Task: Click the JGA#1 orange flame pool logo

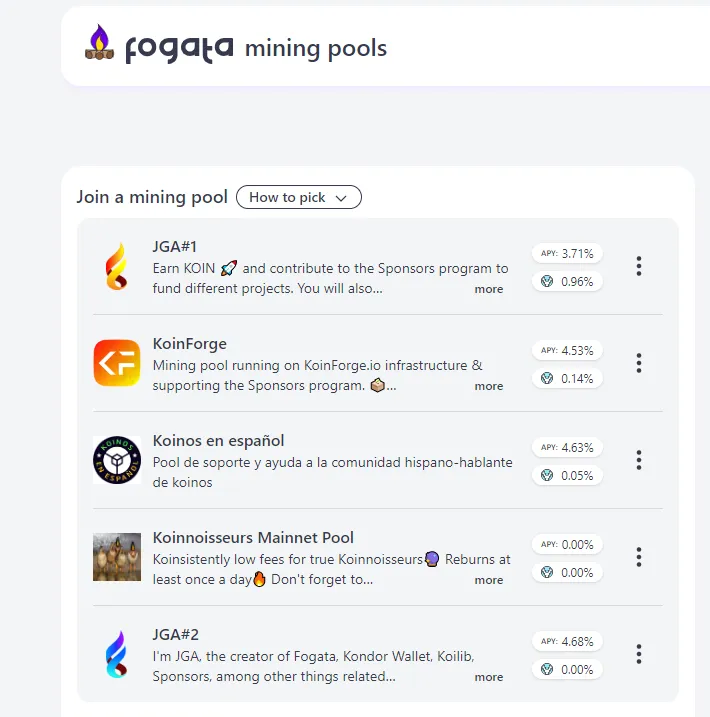Action: pyautogui.click(x=117, y=266)
